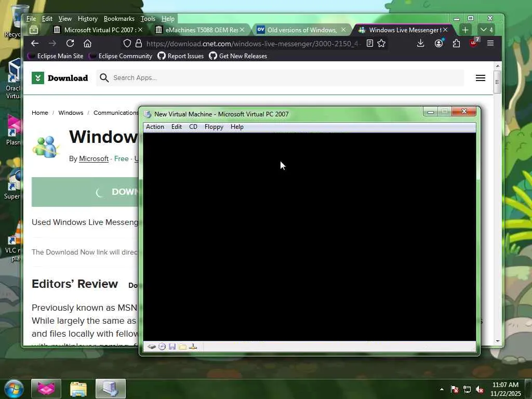Viewport: 532px width, 399px height.
Task: Open the browser Tools menu
Action: 148,19
